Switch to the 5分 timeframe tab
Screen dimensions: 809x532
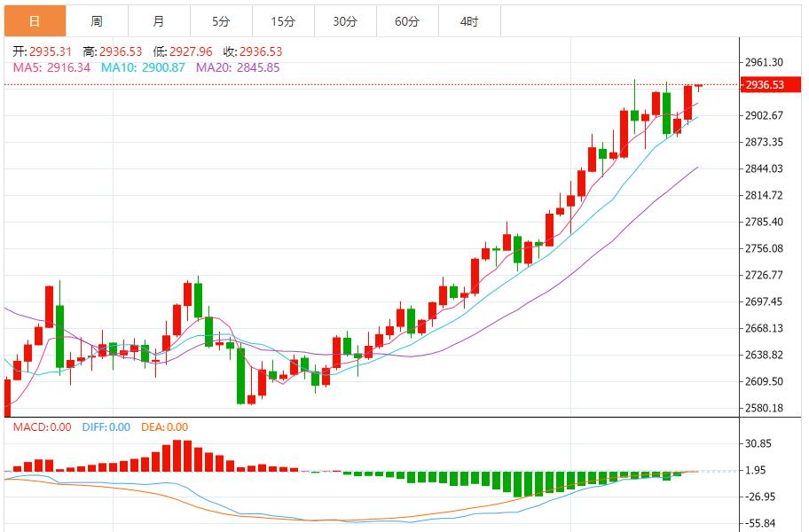(221, 21)
